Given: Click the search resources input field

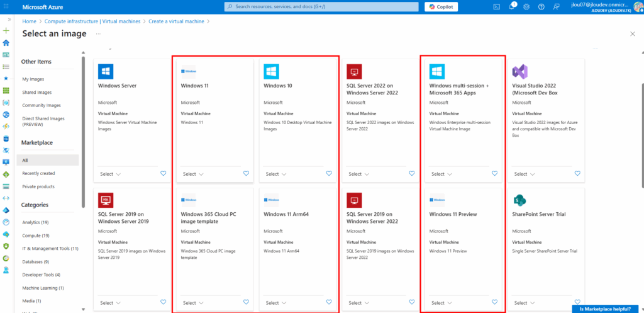Looking at the screenshot, I should 321,7.
